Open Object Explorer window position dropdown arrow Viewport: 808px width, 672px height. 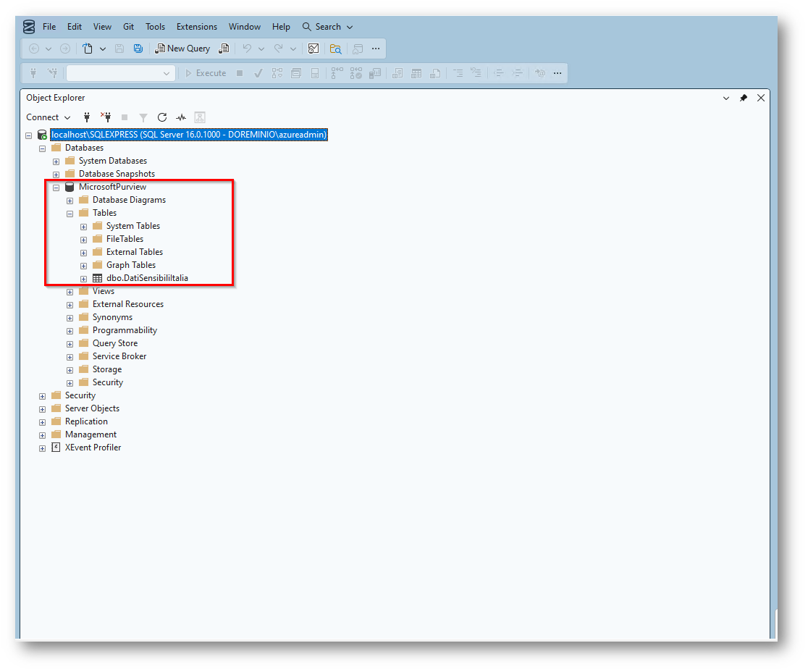pyautogui.click(x=726, y=98)
